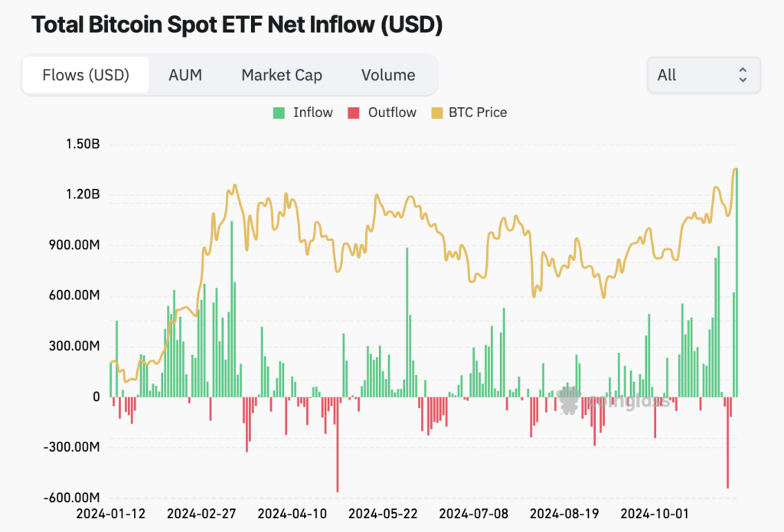784x532 pixels.
Task: Click the coinglass watermark logo icon
Action: point(569,400)
